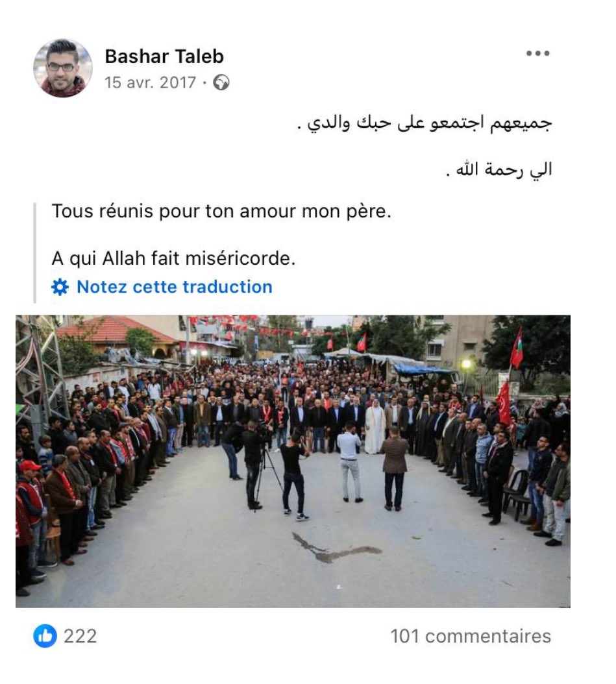Click Notez cette traduction link
Viewport: 616px width, 684px height.
(175, 287)
